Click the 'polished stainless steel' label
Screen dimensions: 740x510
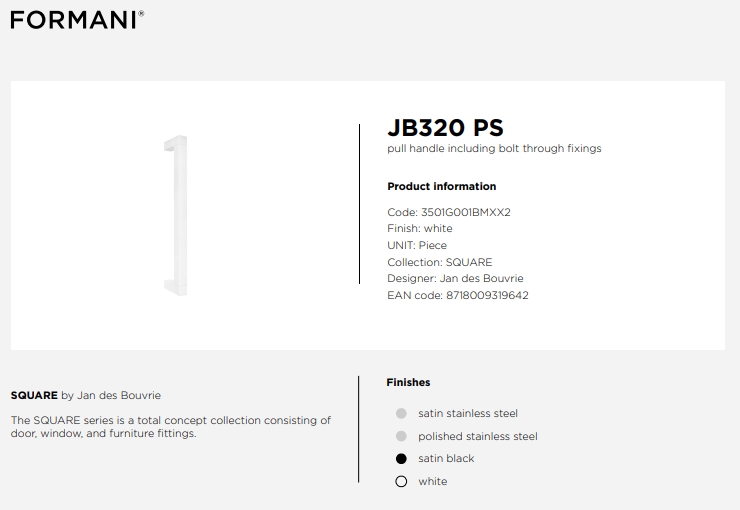pos(478,436)
